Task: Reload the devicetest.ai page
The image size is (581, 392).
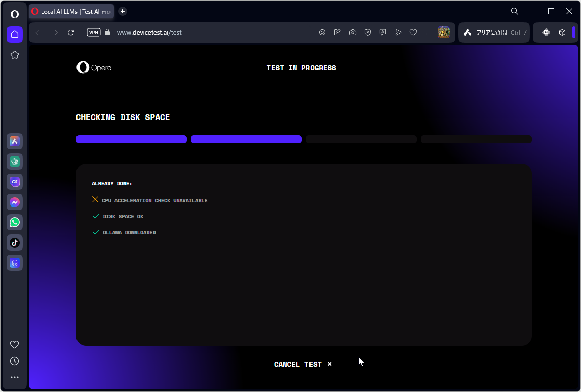Action: (71, 32)
